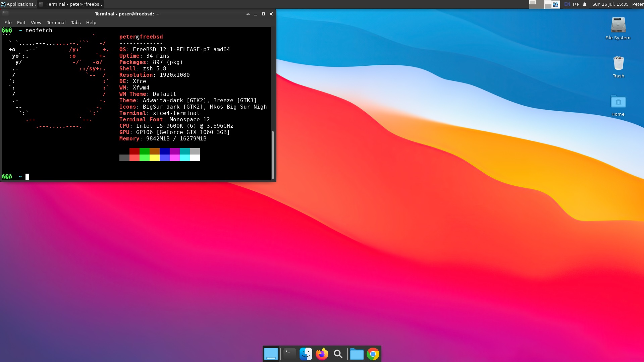The image size is (644, 362).
Task: Toggle fullscreen with the maximize window control
Action: click(x=264, y=14)
